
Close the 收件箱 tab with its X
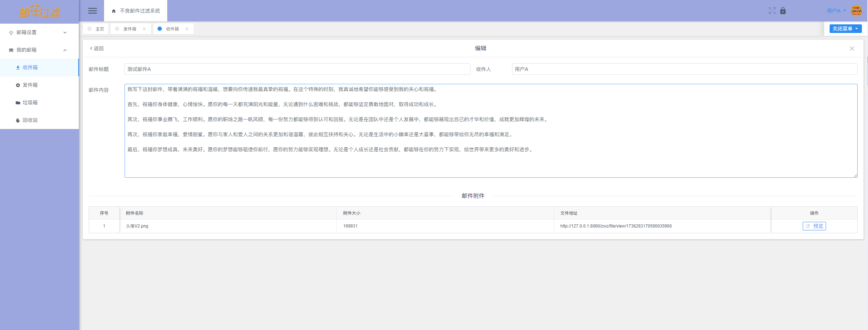[187, 29]
